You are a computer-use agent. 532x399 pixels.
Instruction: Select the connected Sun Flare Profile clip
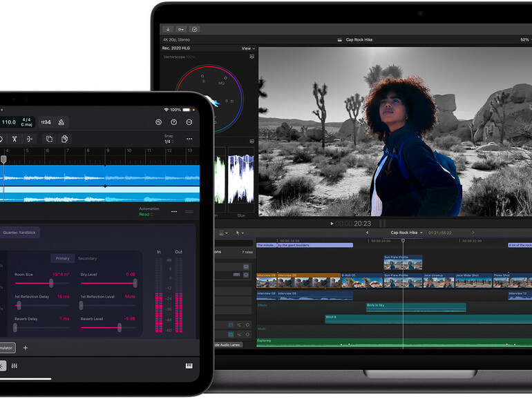pyautogui.click(x=403, y=263)
